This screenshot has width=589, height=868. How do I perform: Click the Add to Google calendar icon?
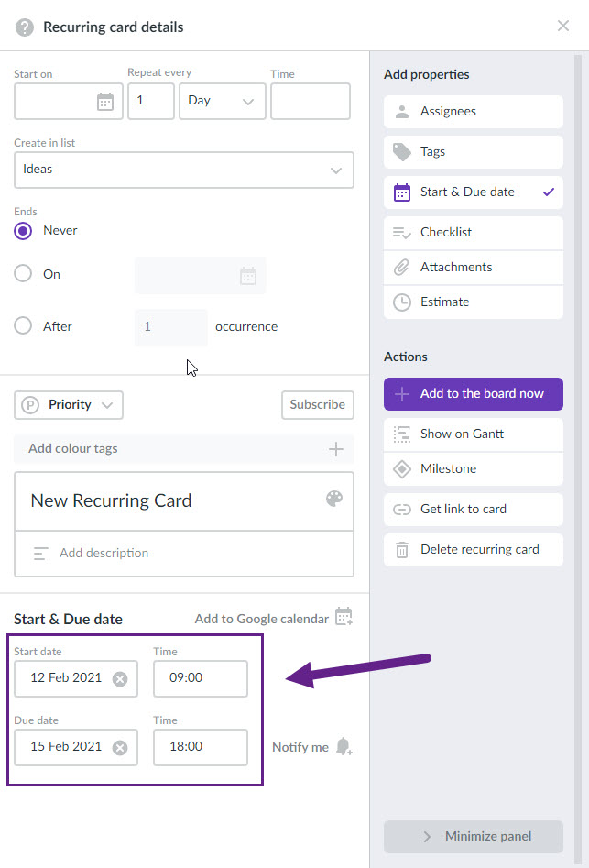[344, 617]
